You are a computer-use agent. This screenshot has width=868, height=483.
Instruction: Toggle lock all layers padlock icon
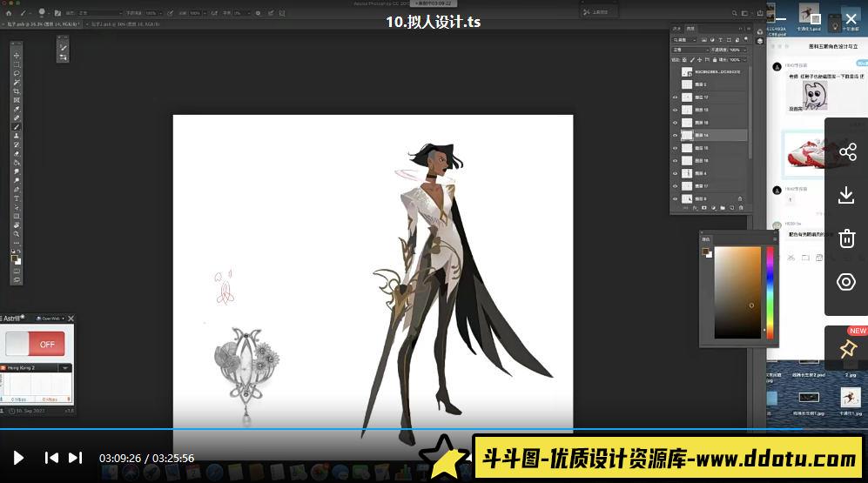(x=715, y=60)
